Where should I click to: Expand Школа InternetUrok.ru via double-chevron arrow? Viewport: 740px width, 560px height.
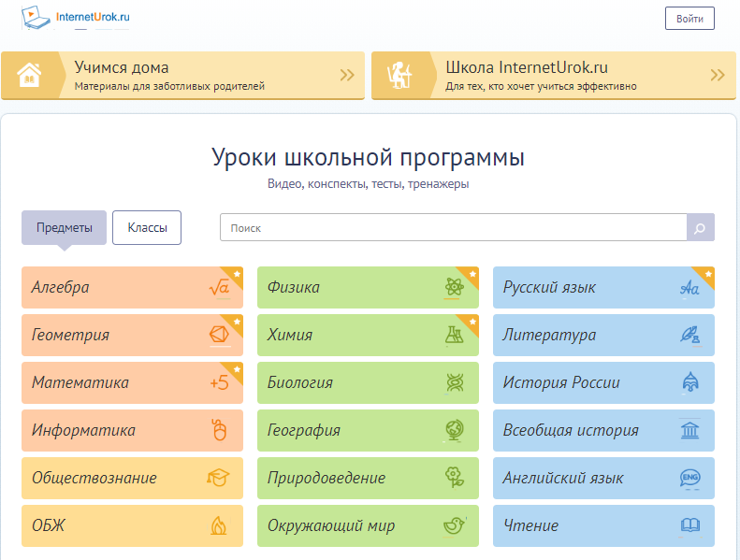tap(718, 75)
